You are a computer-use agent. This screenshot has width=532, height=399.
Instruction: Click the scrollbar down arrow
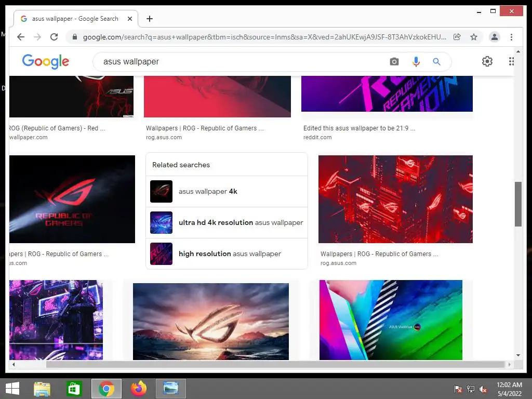[518, 355]
